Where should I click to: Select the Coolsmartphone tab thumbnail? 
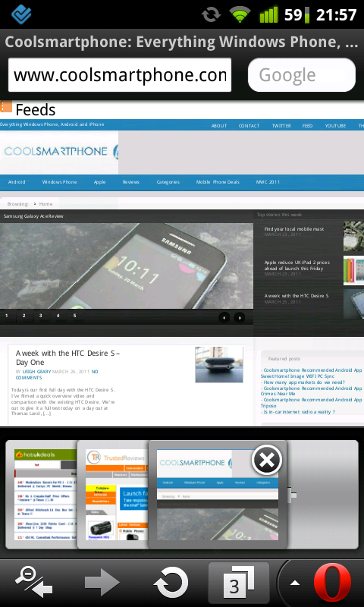218,495
